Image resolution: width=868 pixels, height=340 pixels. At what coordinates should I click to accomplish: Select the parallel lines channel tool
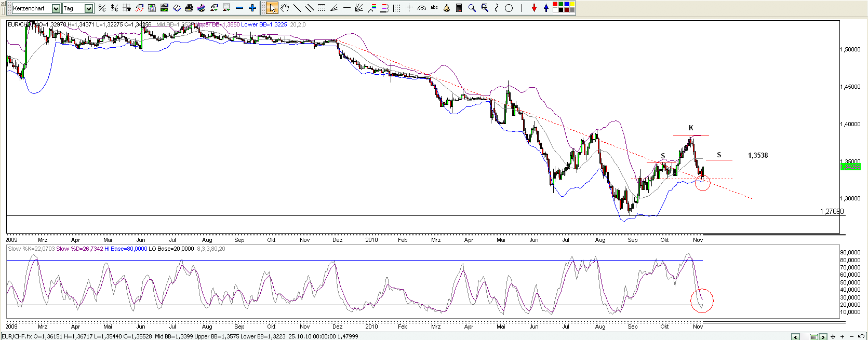309,8
